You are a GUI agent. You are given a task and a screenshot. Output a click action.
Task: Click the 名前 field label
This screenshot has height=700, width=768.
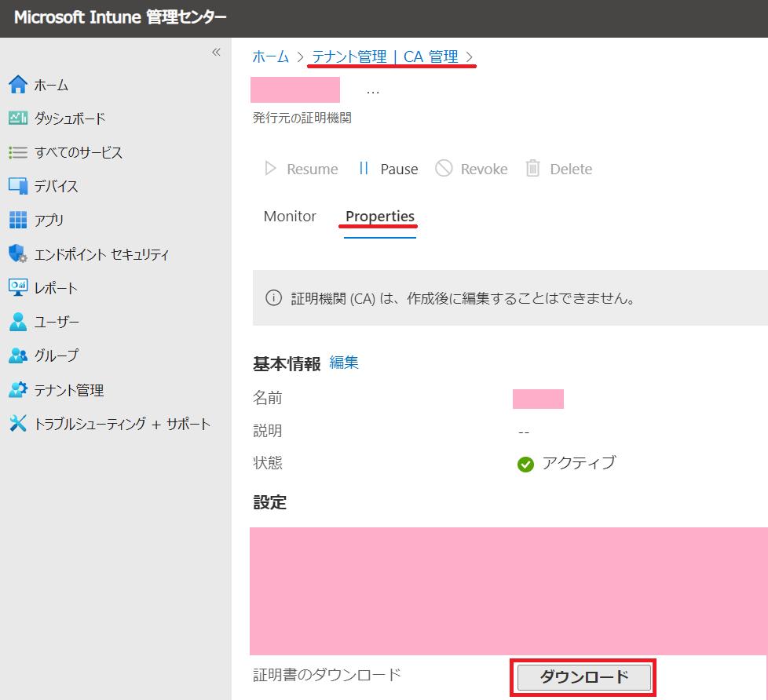pos(268,398)
